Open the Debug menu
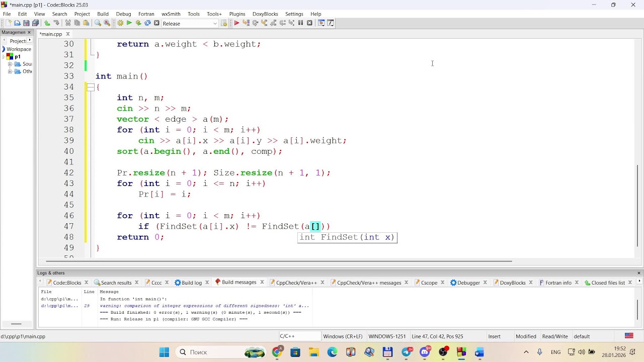The height and width of the screenshot is (362, 644). tap(123, 14)
